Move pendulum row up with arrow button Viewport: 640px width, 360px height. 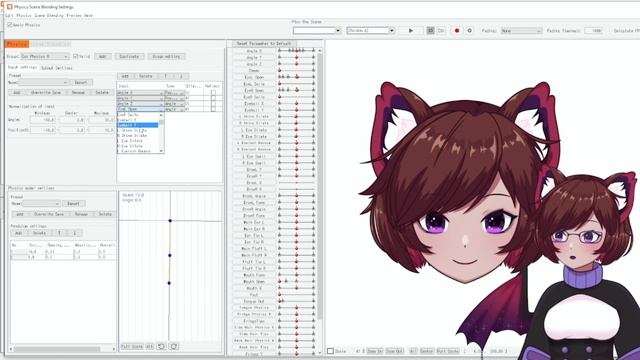[x=59, y=233]
